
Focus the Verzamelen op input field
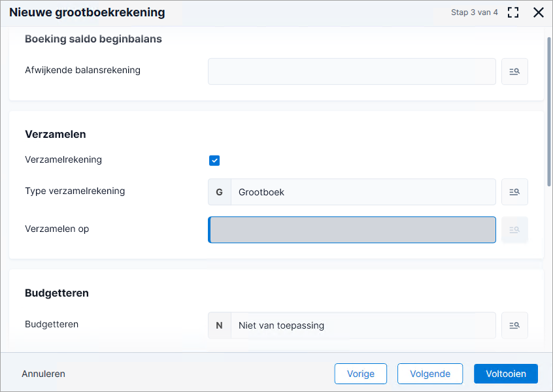pyautogui.click(x=352, y=230)
